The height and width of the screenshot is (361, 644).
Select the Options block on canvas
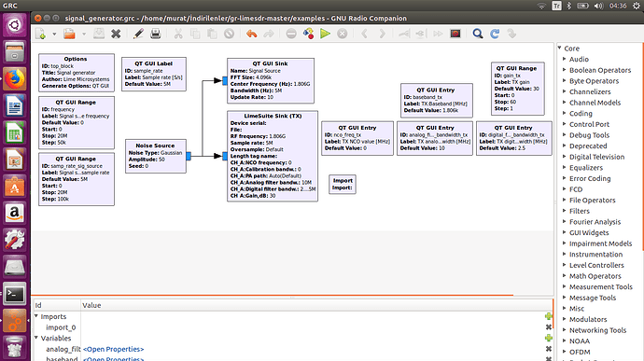pos(77,73)
